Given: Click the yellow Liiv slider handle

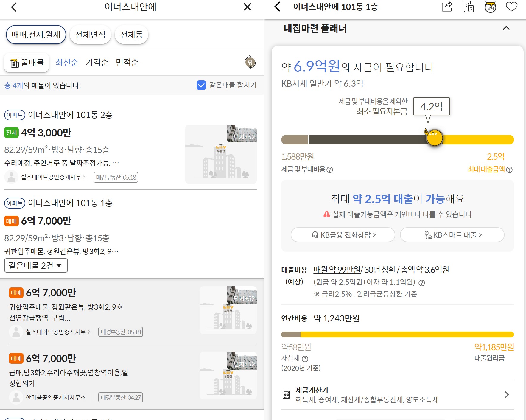Looking at the screenshot, I should click(434, 138).
